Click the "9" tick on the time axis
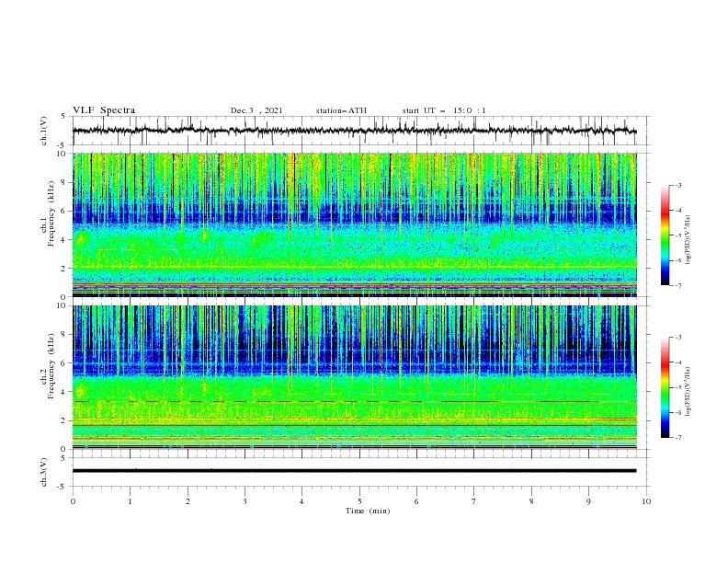The image size is (728, 563). tap(588, 501)
